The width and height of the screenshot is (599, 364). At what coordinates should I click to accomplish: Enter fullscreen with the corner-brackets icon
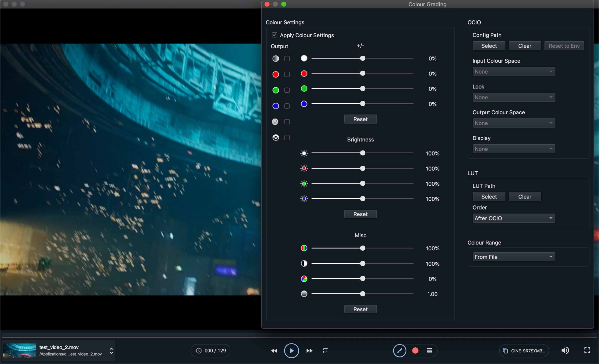(x=587, y=350)
